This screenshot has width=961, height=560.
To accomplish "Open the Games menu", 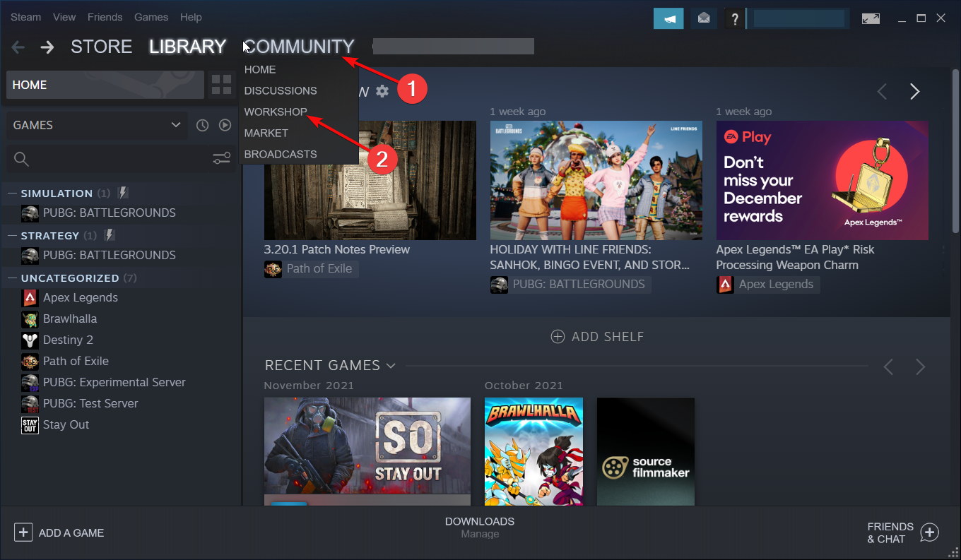I will [151, 17].
